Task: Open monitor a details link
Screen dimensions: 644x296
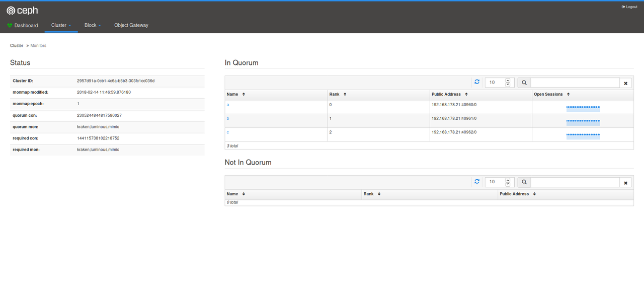Action: (x=228, y=105)
